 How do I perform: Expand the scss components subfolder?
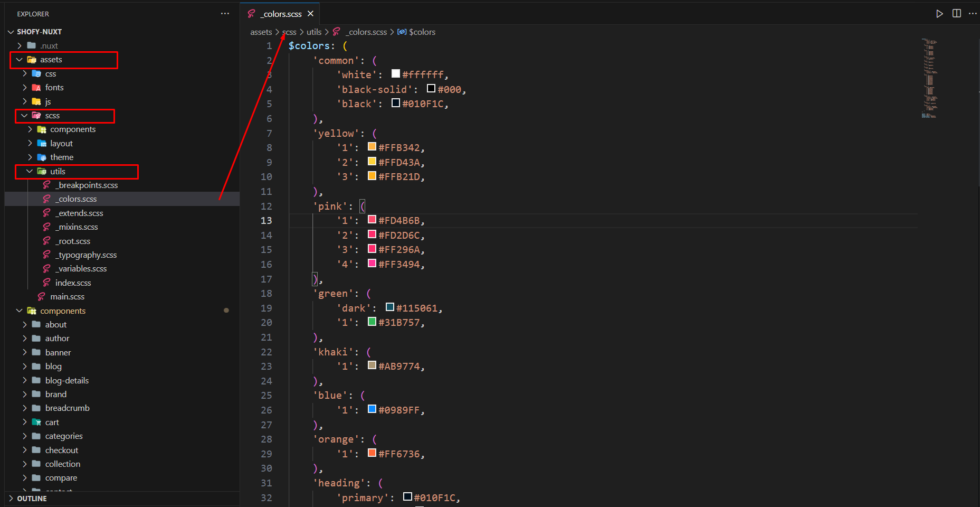(x=30, y=129)
